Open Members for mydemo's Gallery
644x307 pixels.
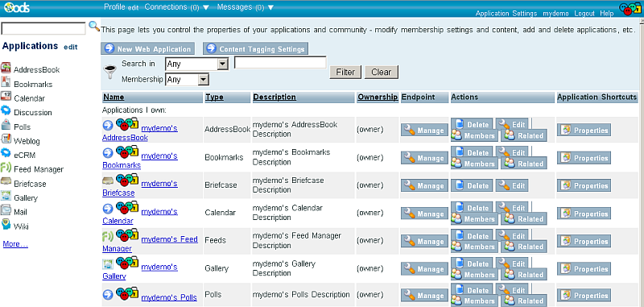pyautogui.click(x=474, y=275)
